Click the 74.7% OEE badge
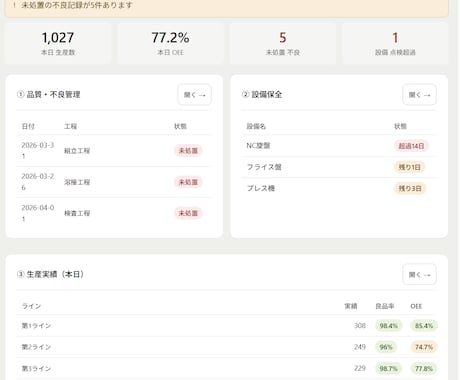The width and height of the screenshot is (460, 380). click(x=424, y=347)
